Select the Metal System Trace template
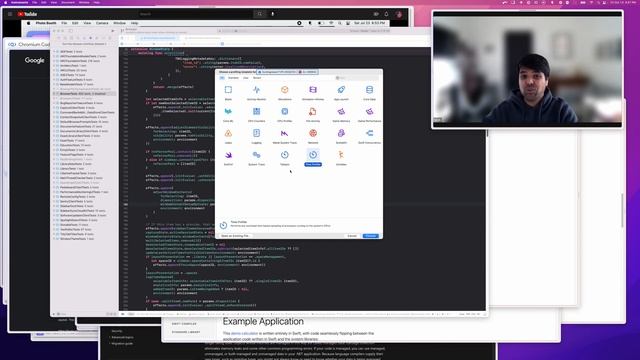The width and height of the screenshot is (640, 360). point(284,136)
